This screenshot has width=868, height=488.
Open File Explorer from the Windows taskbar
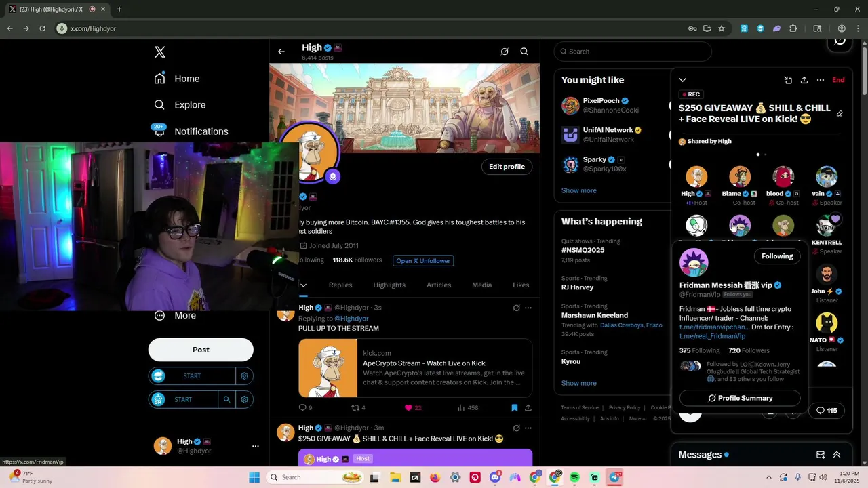[x=395, y=477]
